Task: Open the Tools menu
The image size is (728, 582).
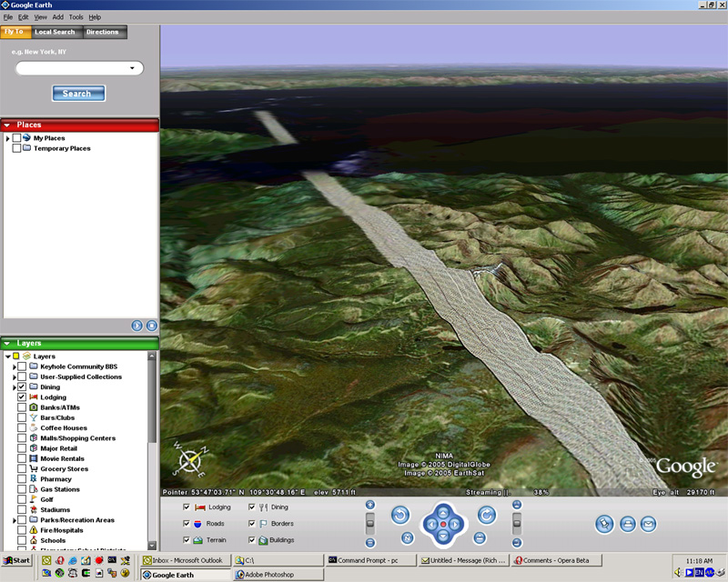Action: 76,17
